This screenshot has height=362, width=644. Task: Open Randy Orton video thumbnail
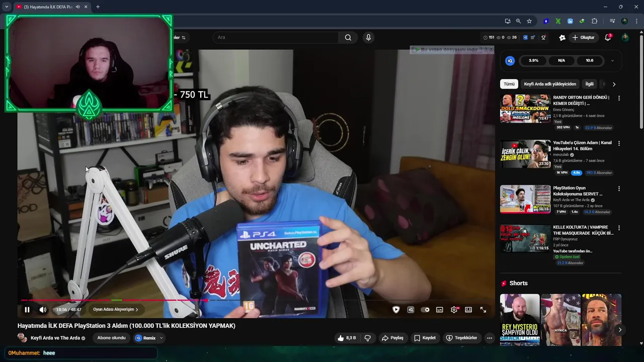pos(525,109)
